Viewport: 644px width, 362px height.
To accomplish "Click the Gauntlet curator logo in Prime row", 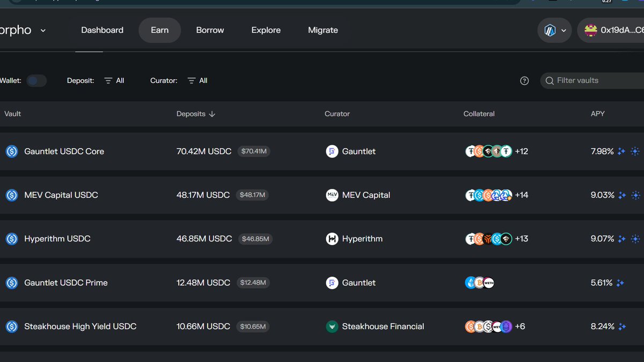I will tap(332, 283).
